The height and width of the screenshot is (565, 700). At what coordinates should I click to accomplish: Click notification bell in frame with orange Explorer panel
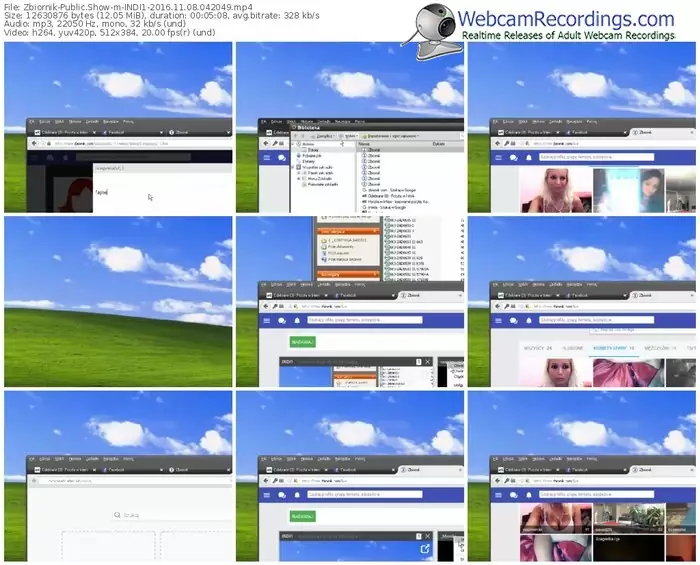297,320
